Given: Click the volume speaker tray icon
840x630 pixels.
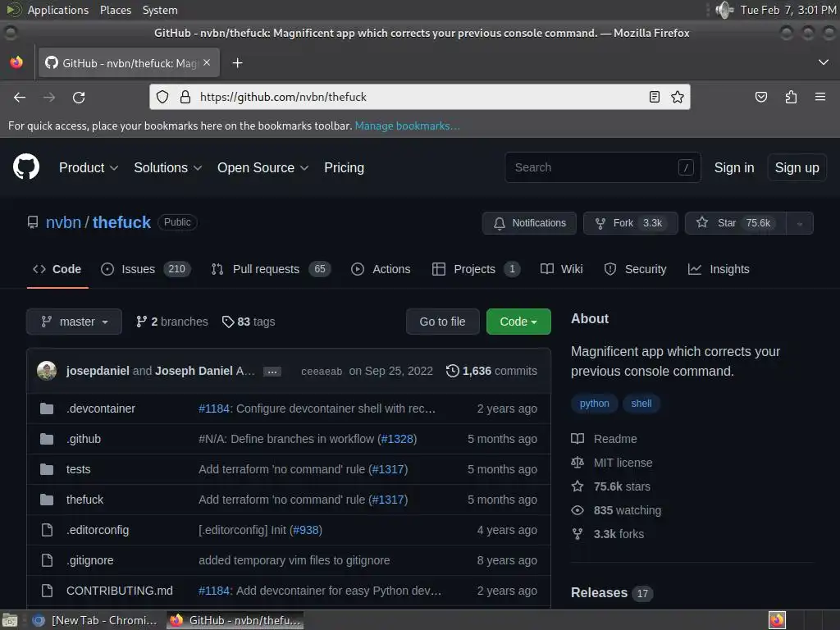Looking at the screenshot, I should (x=724, y=10).
